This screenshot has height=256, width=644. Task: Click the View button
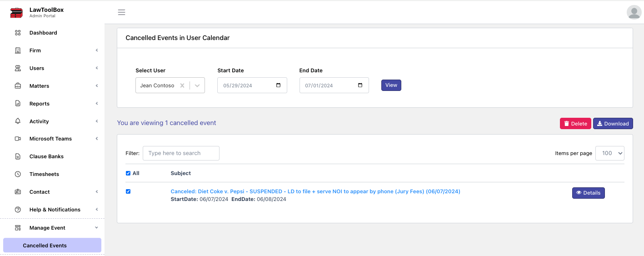pyautogui.click(x=391, y=85)
